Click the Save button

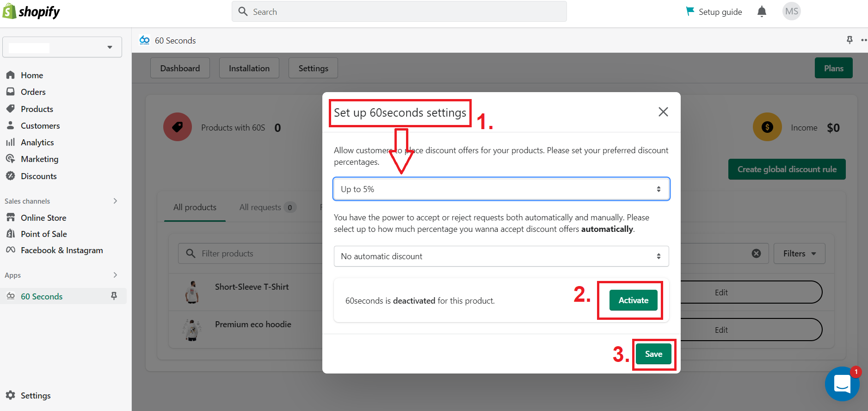click(653, 354)
